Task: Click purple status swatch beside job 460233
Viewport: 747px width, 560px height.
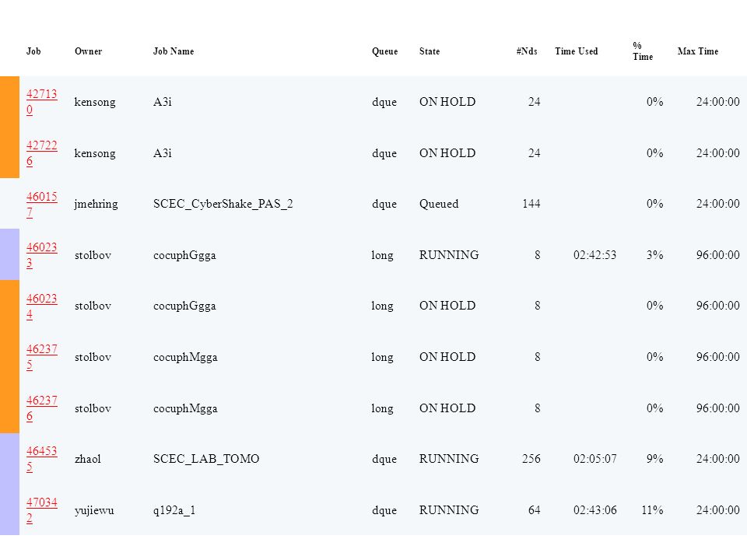Action: [9, 255]
